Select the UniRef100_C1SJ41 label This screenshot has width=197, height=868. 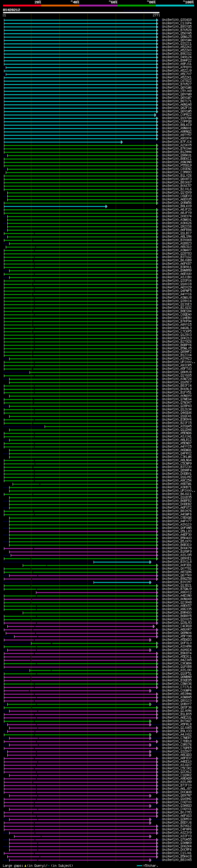point(177,853)
